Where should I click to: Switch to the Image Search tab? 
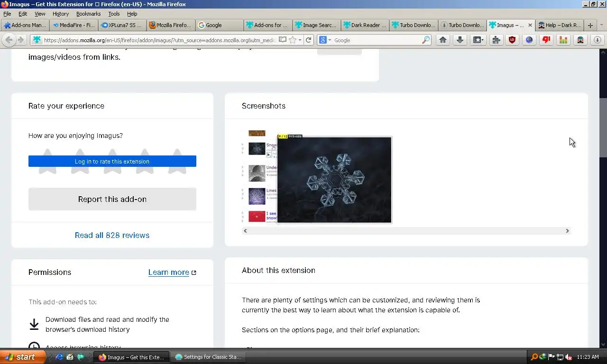click(316, 25)
